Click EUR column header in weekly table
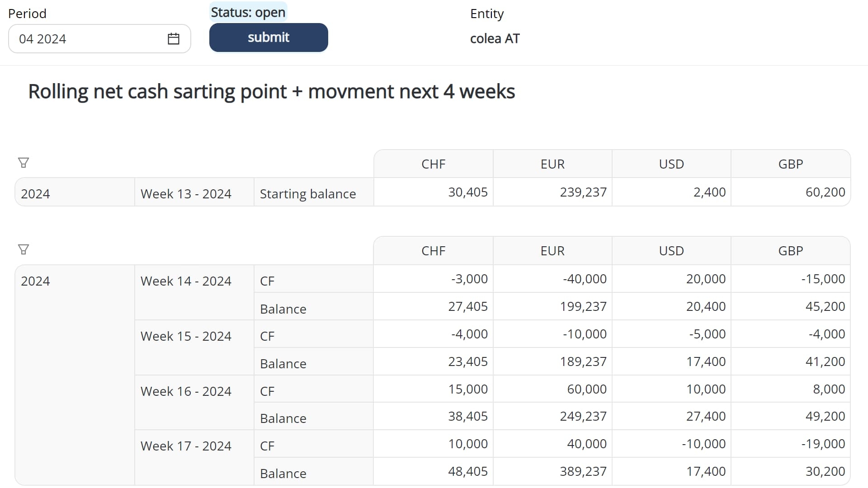Image resolution: width=868 pixels, height=488 pixels. 552,251
